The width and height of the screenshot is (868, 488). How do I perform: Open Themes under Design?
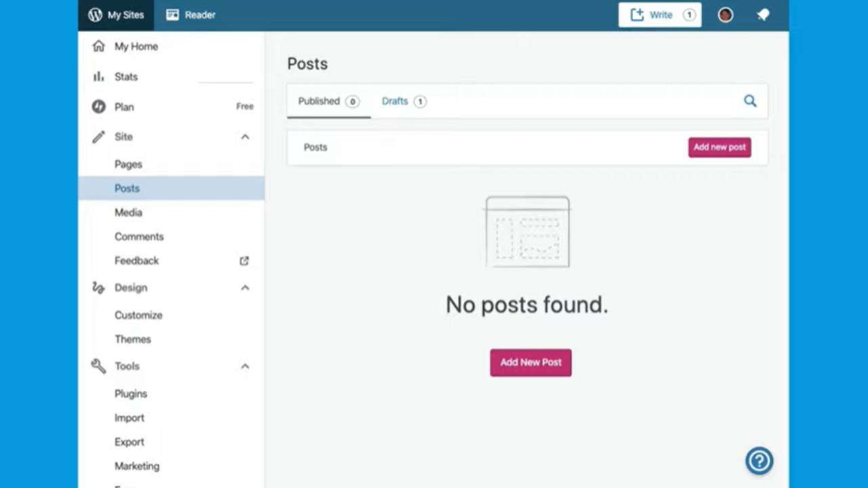click(133, 340)
